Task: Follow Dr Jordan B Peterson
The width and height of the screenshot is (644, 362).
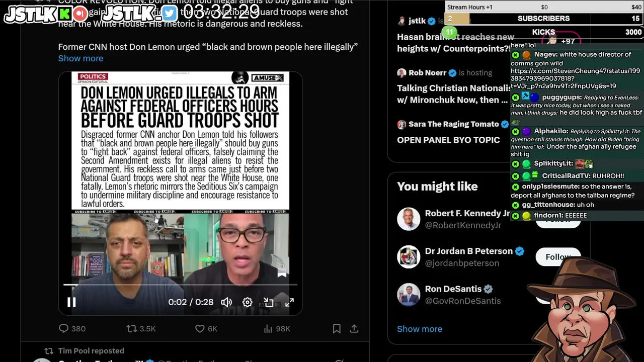Action: 558,257
